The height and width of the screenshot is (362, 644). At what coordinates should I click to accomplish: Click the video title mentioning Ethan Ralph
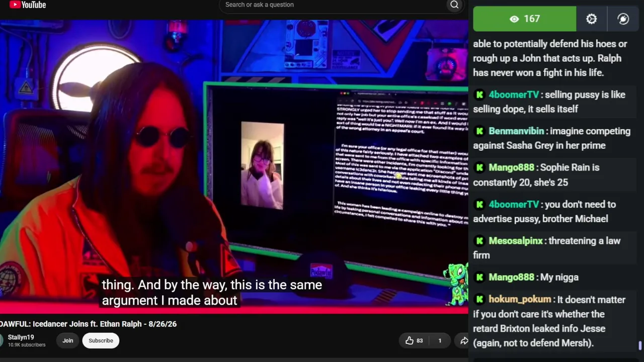tap(89, 324)
